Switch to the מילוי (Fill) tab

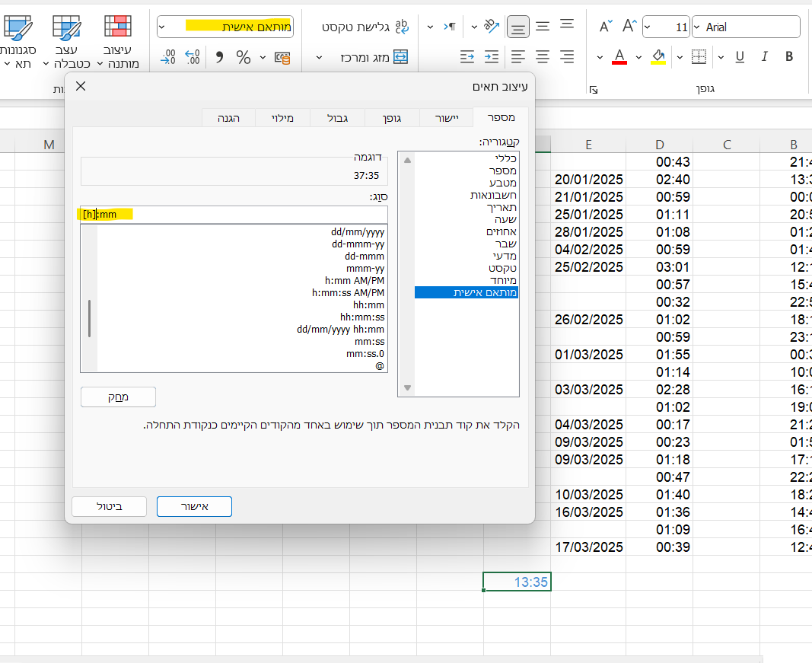(x=282, y=117)
